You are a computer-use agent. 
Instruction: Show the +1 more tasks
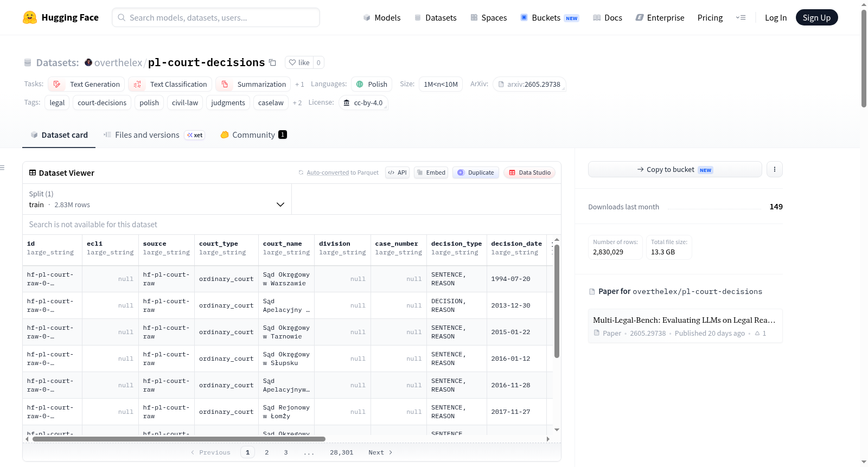click(299, 84)
